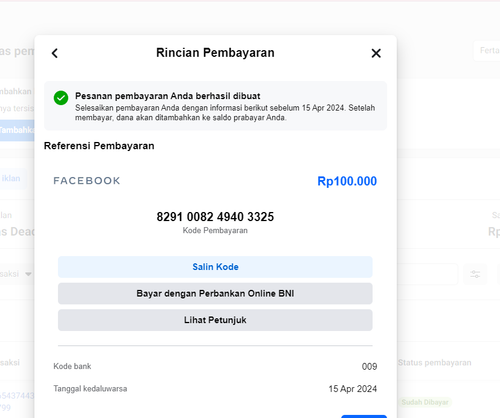Screen dimensions: 500x418
Task: Click the Status pembayaran column header
Action: point(435,363)
